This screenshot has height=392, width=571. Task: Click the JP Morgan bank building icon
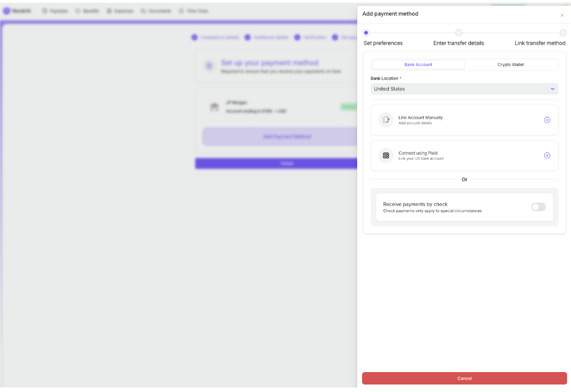coord(214,107)
